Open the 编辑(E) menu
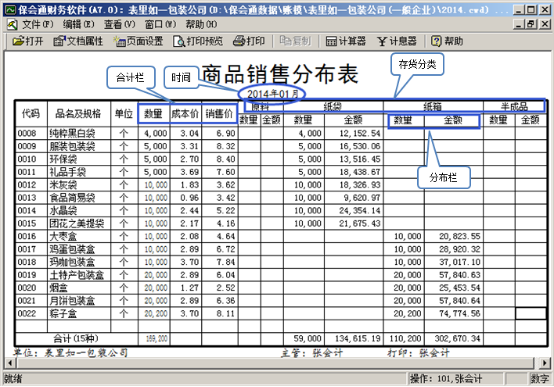Image resolution: width=554 pixels, height=387 pixels. [78, 24]
